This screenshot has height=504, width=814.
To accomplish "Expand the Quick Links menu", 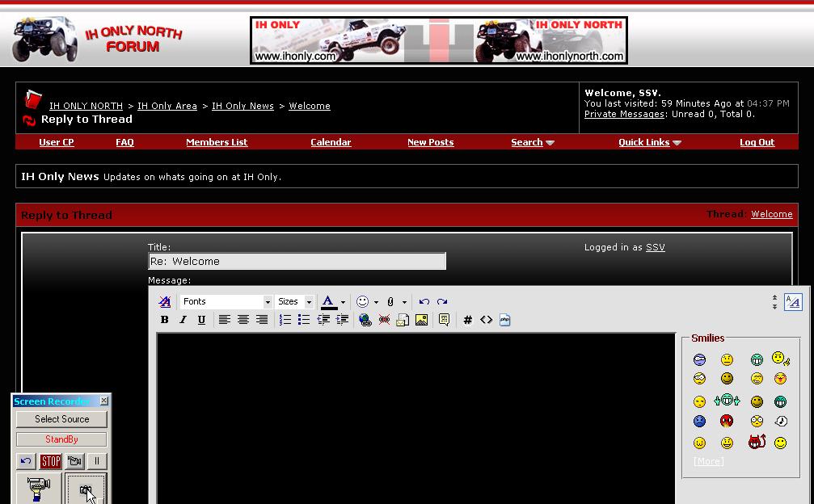I will tap(649, 142).
